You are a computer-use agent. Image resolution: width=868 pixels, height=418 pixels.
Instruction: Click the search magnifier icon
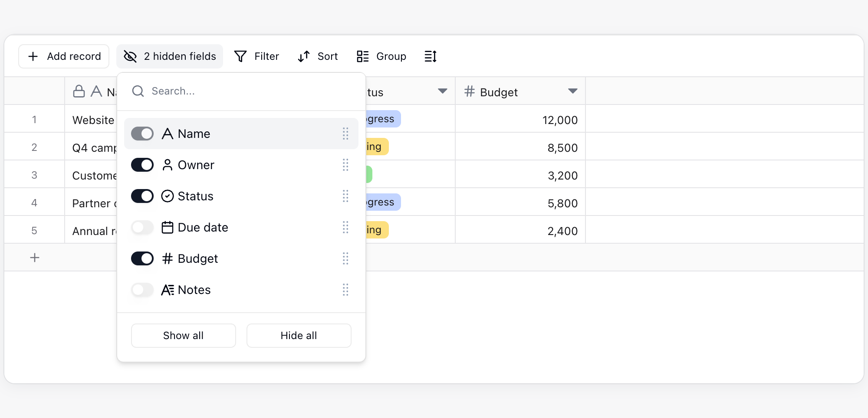tap(138, 91)
